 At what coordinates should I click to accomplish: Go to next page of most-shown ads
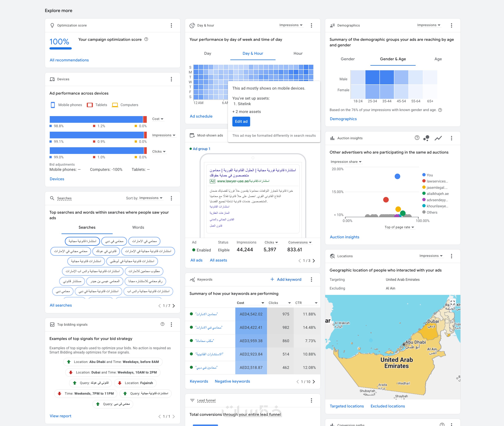314,261
